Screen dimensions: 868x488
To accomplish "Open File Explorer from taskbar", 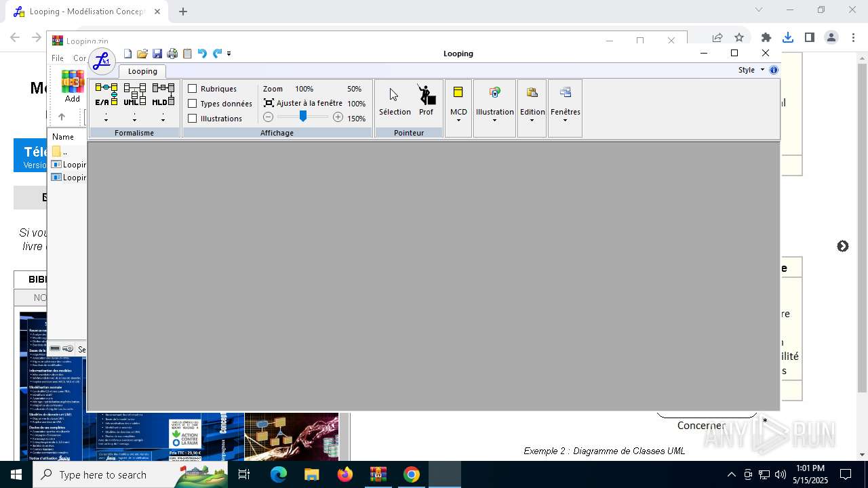I will 311,474.
